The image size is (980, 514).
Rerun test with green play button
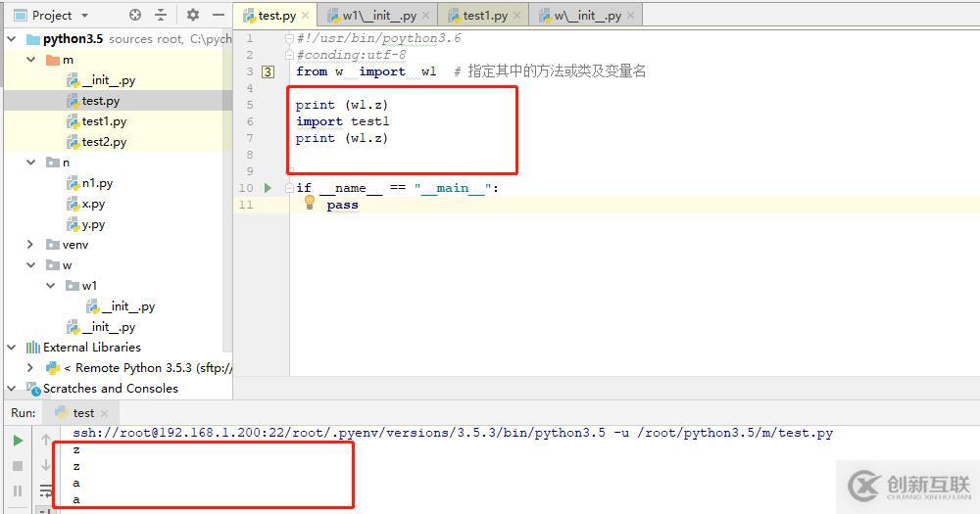click(x=18, y=441)
